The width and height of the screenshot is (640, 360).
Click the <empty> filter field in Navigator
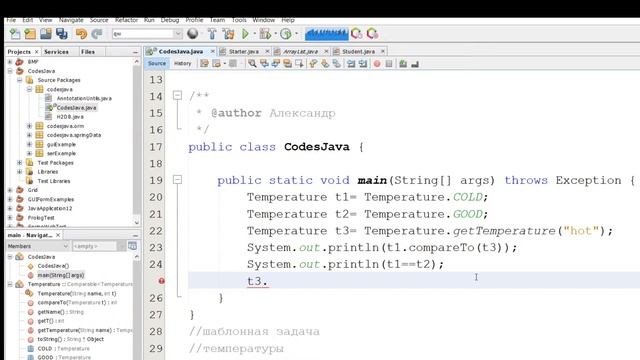tap(95, 246)
